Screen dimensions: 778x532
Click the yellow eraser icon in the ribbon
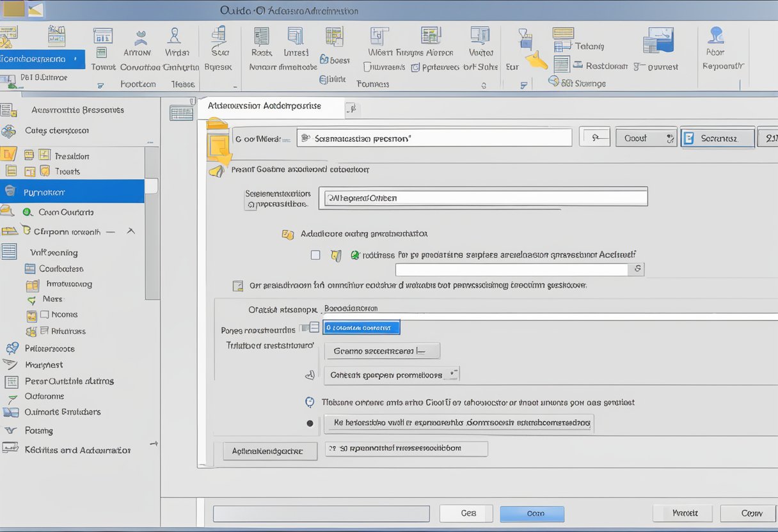click(536, 61)
